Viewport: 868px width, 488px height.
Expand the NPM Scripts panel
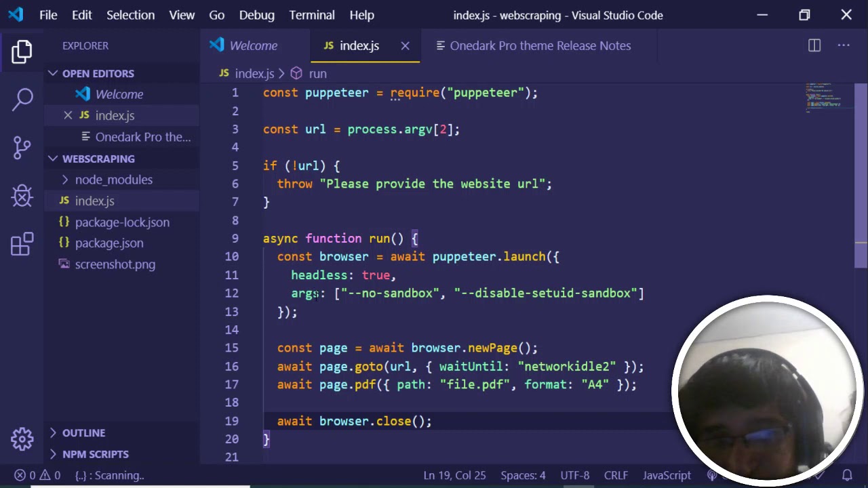[95, 454]
